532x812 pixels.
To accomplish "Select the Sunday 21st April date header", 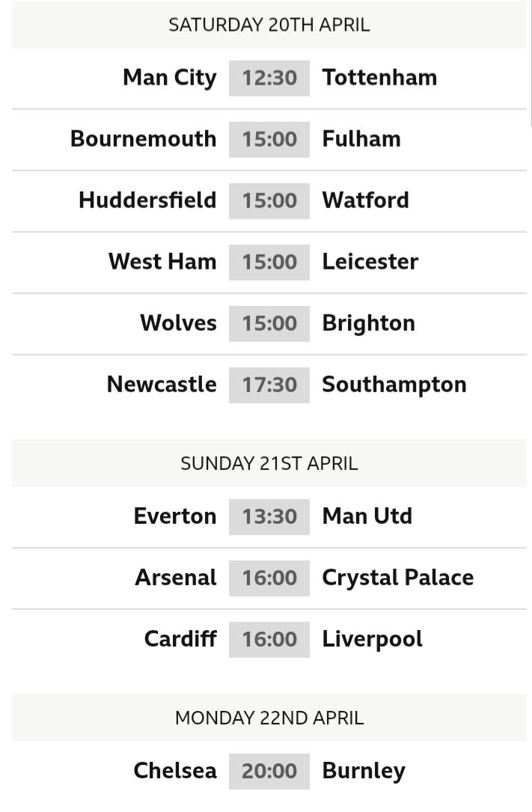I will point(269,463).
